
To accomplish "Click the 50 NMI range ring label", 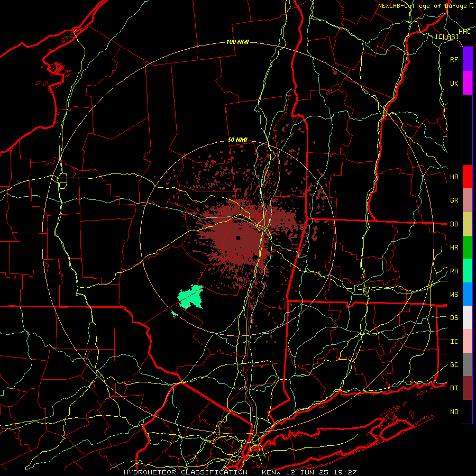I will [x=237, y=140].
